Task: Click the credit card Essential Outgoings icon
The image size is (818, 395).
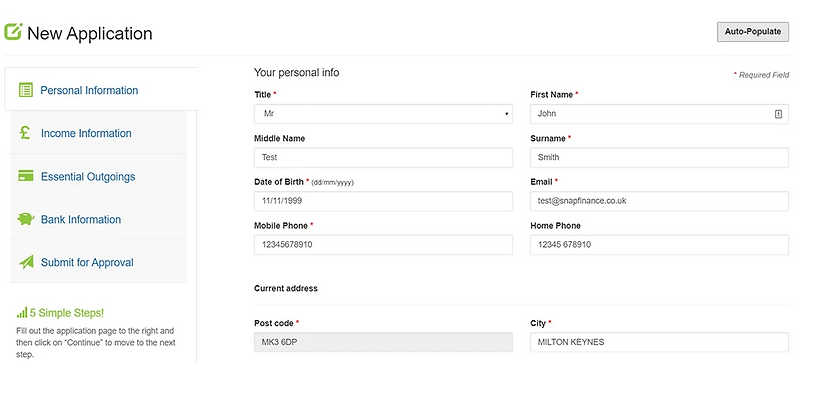Action: tap(26, 176)
